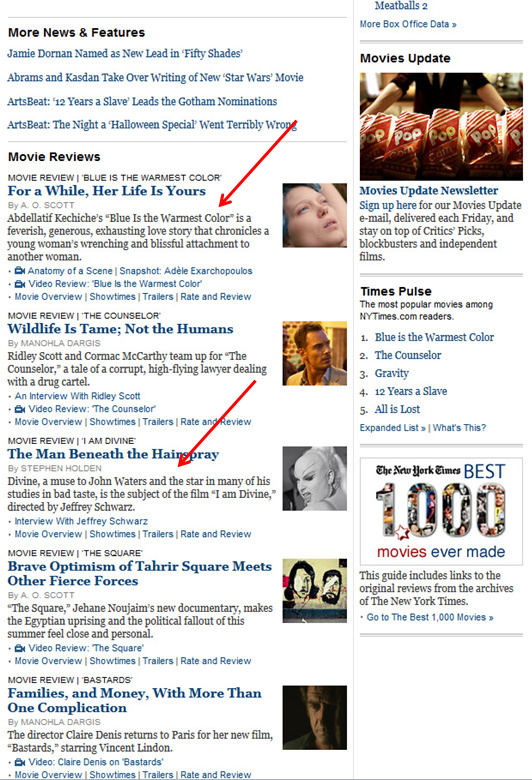Open the headline 'For a While, Her Life Is Yours'
The height and width of the screenshot is (780, 532).
click(106, 191)
